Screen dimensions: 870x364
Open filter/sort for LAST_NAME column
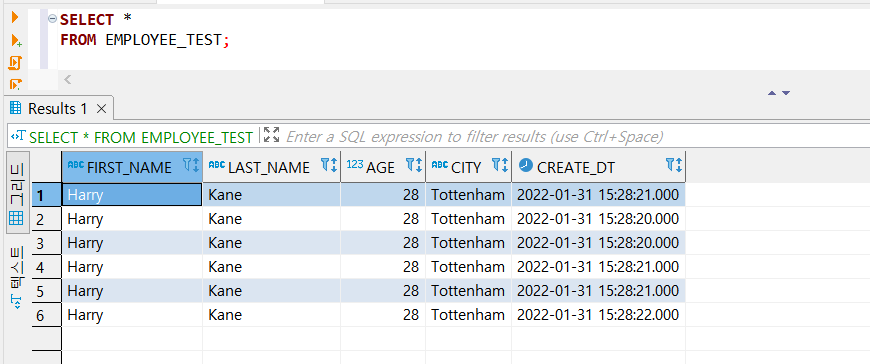[328, 165]
